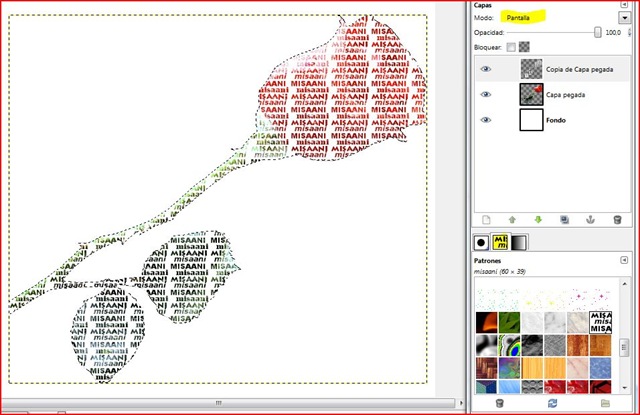This screenshot has height=415, width=640.
Task: Duplicate the selected layer
Action: pos(564,220)
